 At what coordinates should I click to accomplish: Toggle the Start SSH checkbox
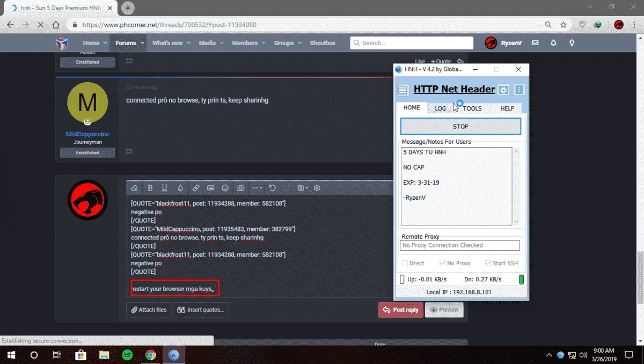point(488,263)
